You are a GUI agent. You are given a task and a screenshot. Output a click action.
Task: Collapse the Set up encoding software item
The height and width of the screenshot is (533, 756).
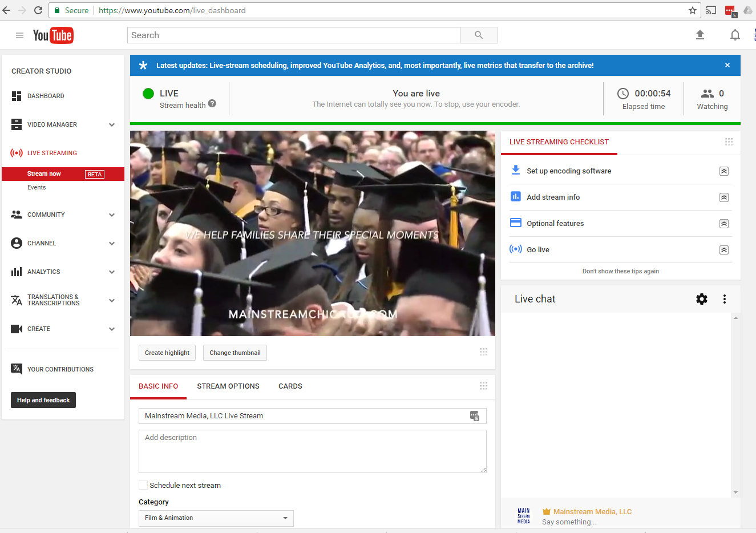723,171
